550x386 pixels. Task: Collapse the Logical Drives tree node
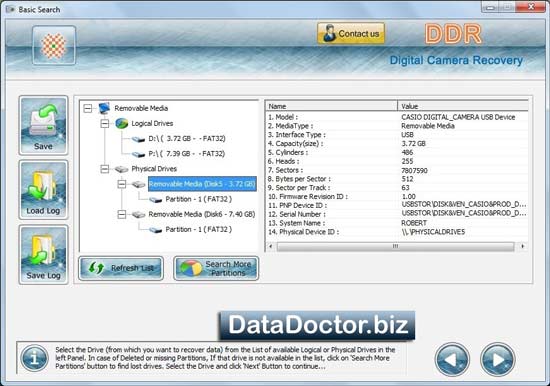pyautogui.click(x=105, y=124)
